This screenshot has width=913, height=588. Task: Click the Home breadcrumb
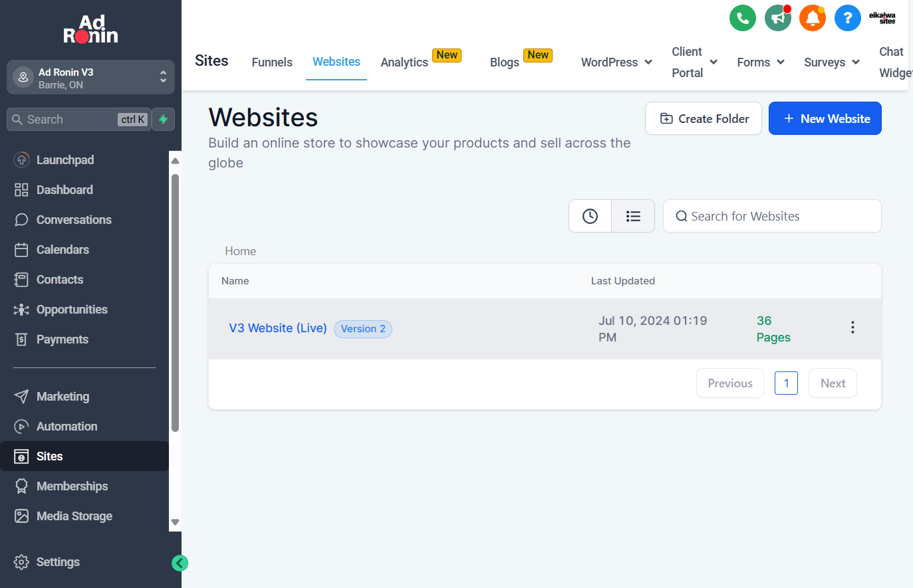pyautogui.click(x=240, y=251)
